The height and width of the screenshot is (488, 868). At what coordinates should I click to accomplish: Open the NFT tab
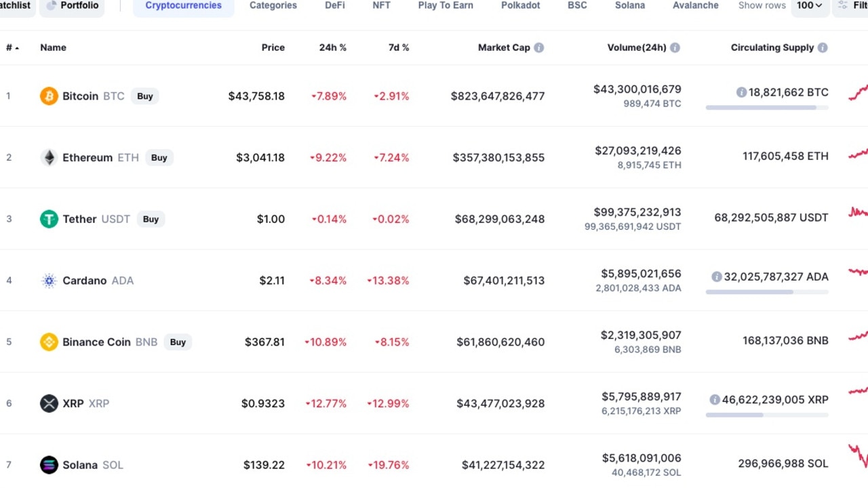[x=381, y=5]
